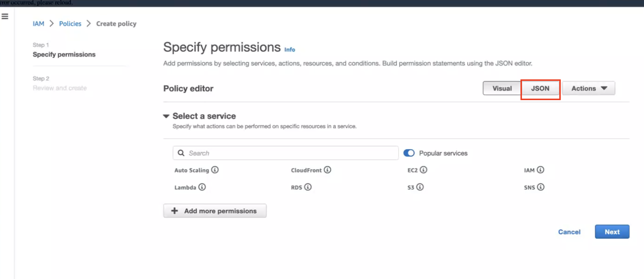Collapse the Select a service section
This screenshot has width=644, height=279.
point(166,116)
